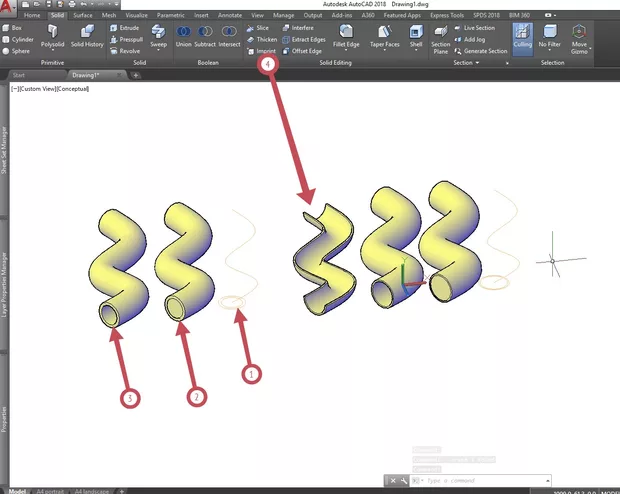Open the Home ribbon tab
The height and width of the screenshot is (494, 620).
pos(32,15)
